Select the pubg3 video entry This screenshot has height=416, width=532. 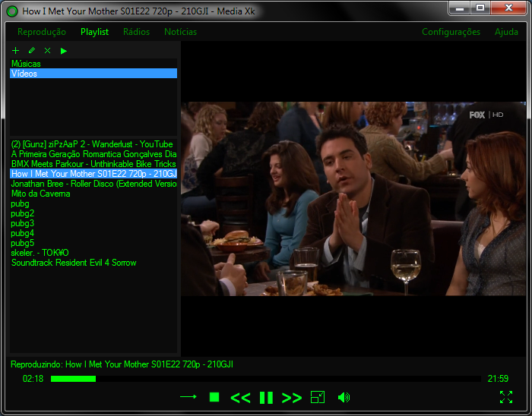point(93,223)
